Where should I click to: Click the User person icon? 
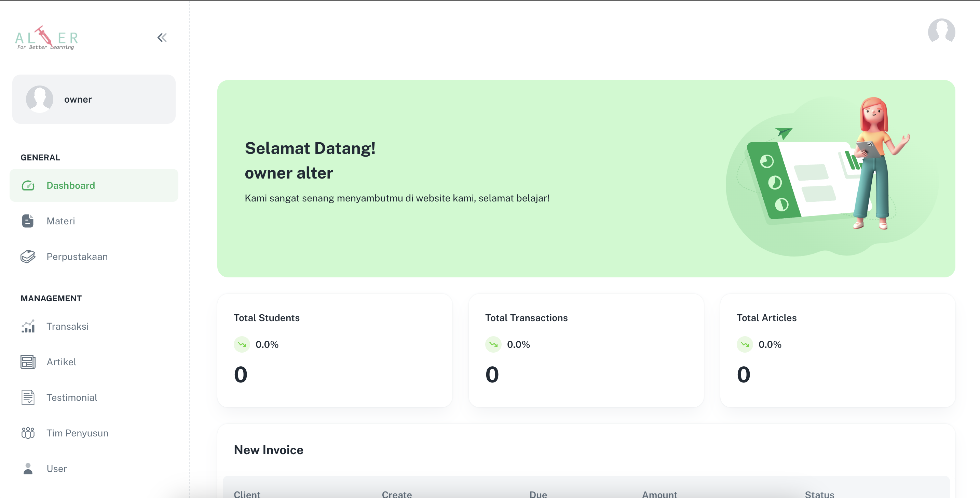28,469
